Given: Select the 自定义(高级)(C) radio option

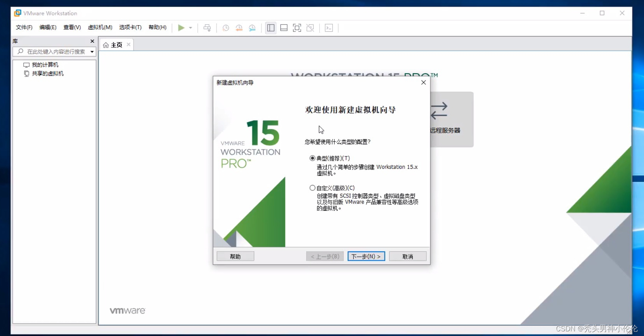Looking at the screenshot, I should [x=312, y=188].
